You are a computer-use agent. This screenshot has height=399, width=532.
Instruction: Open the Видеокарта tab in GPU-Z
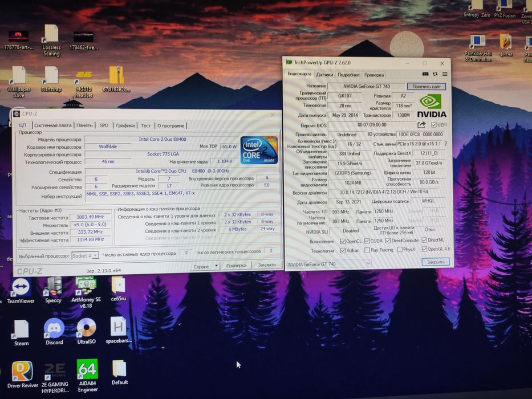pos(299,74)
